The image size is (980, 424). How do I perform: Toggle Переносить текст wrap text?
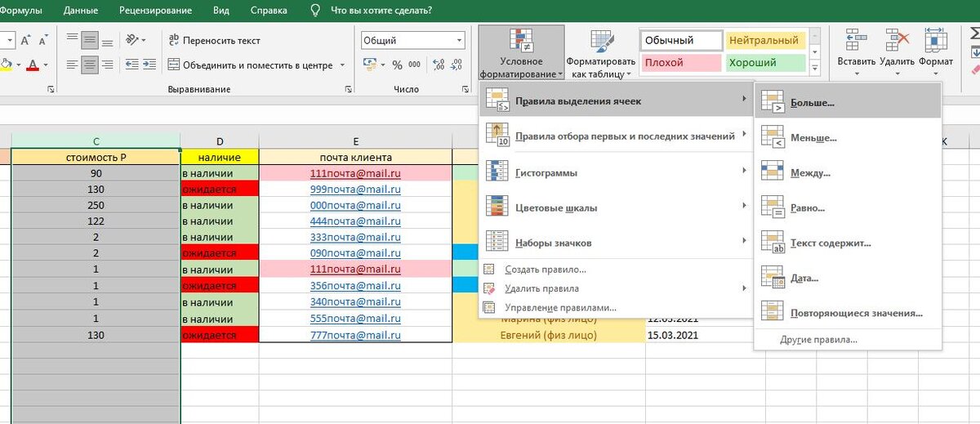214,40
